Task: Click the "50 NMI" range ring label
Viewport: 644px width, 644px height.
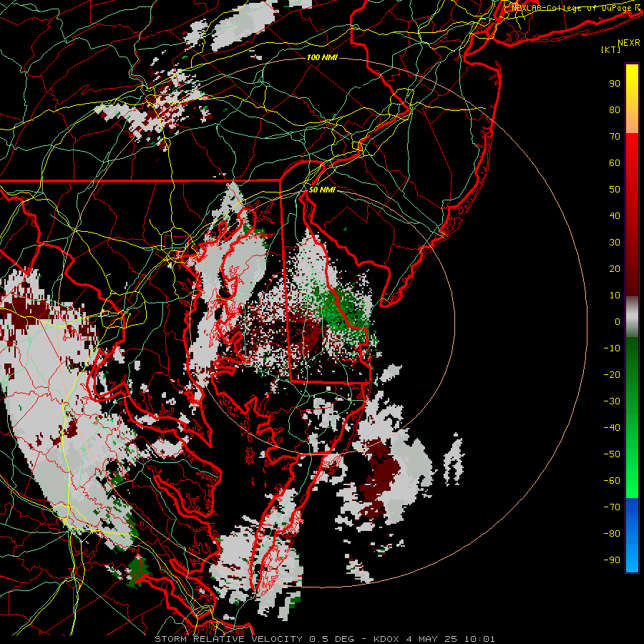Action: tap(322, 190)
